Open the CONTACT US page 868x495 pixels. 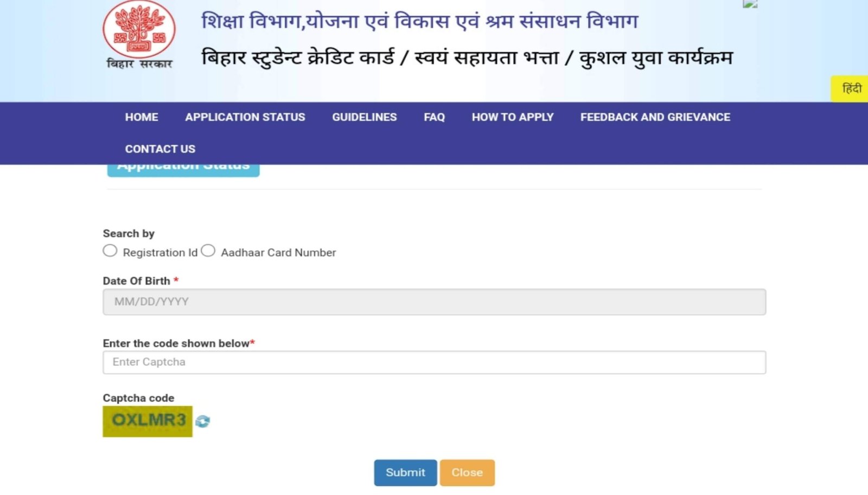(x=160, y=149)
